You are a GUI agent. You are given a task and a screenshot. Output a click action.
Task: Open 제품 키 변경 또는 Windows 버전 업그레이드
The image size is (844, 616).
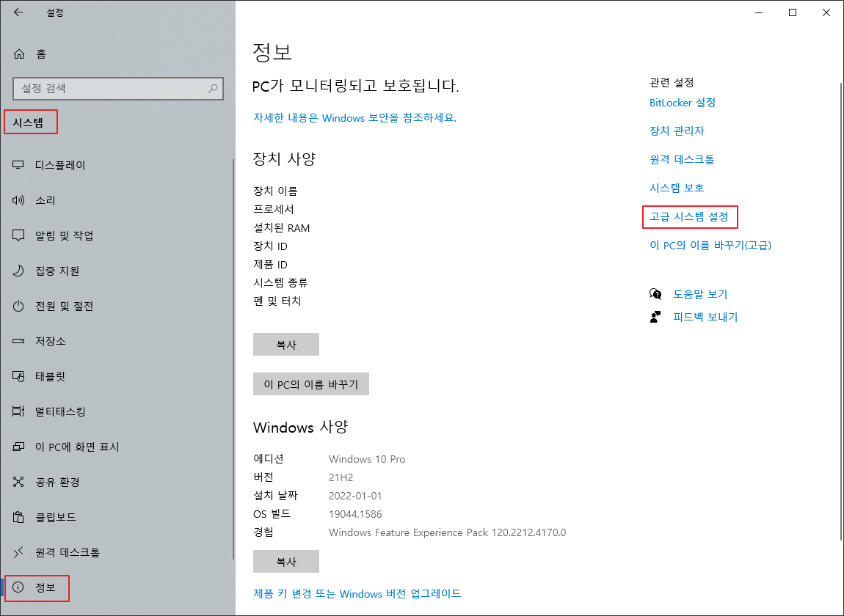point(354,594)
